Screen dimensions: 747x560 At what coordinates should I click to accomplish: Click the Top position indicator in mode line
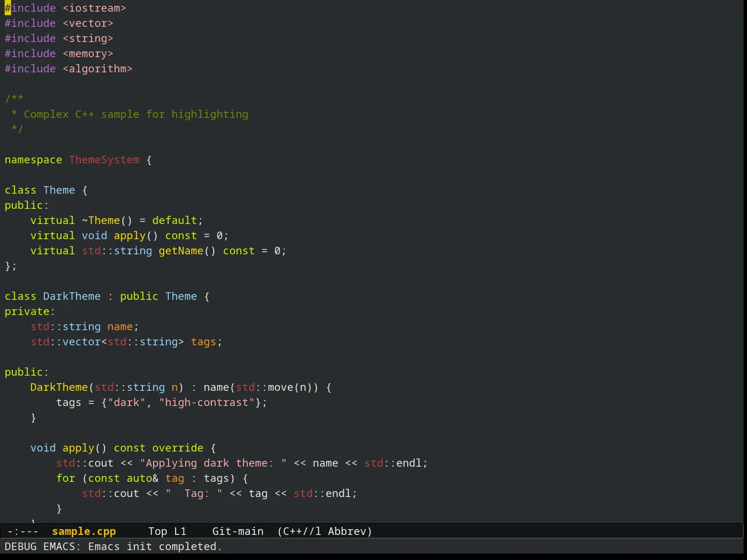click(158, 531)
